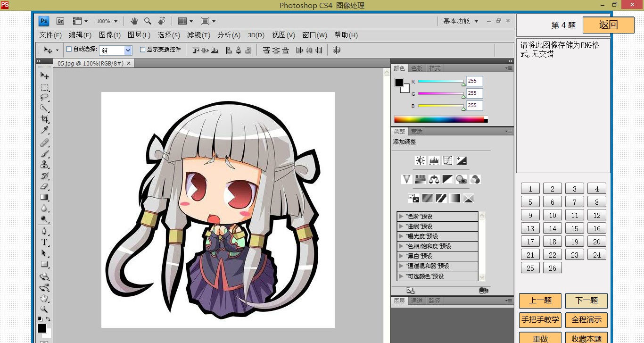The width and height of the screenshot is (644, 343).
Task: Open the 图像(I) menu
Action: coord(110,35)
